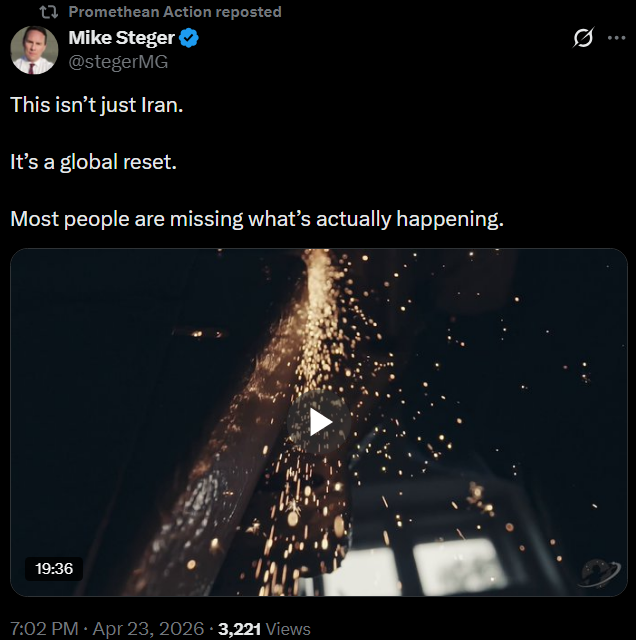Click the "Views" label below the video
The width and height of the screenshot is (636, 640).
pyautogui.click(x=289, y=629)
